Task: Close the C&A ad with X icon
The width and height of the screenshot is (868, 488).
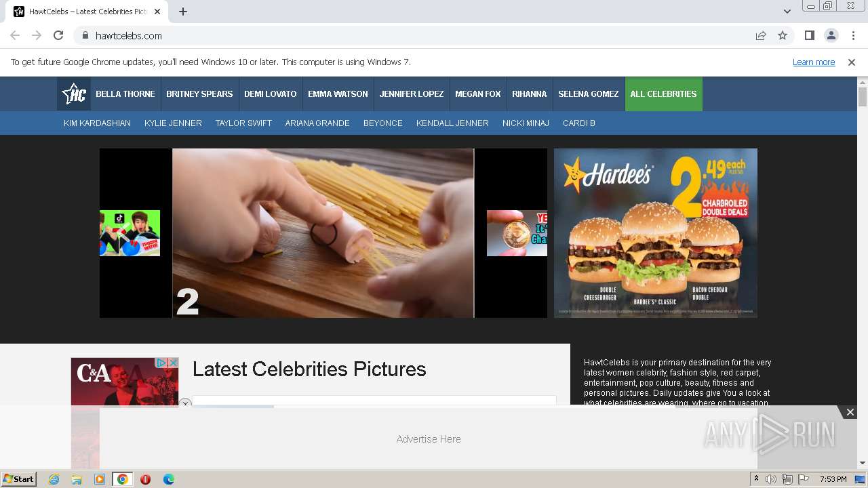Action: [x=173, y=363]
